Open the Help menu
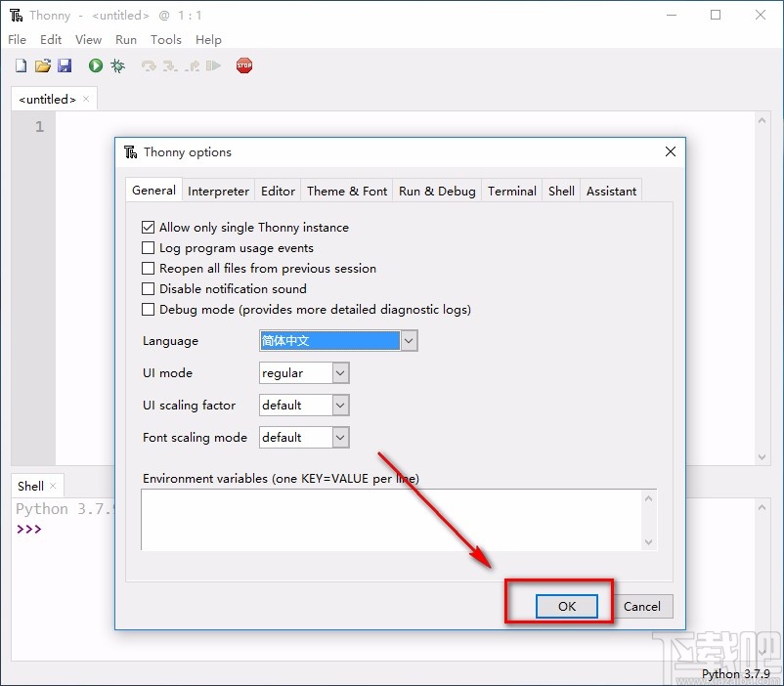 [208, 39]
